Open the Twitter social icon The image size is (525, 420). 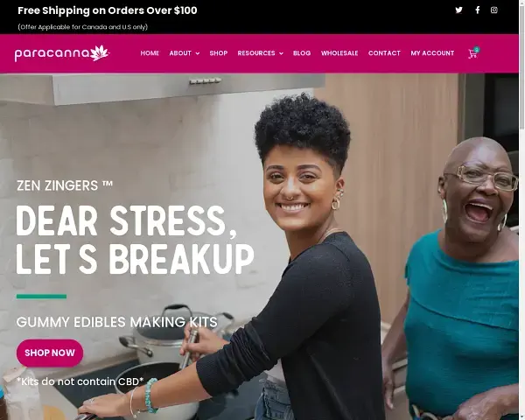pos(458,10)
